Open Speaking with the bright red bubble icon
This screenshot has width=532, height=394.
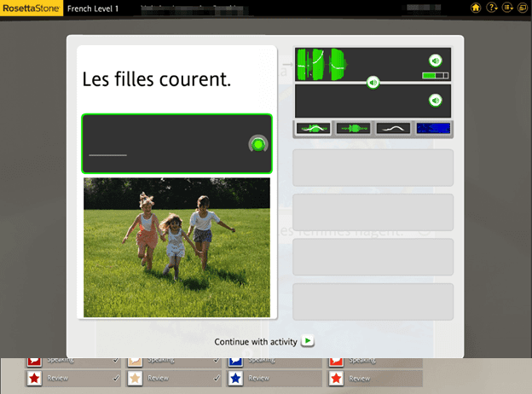coord(375,362)
